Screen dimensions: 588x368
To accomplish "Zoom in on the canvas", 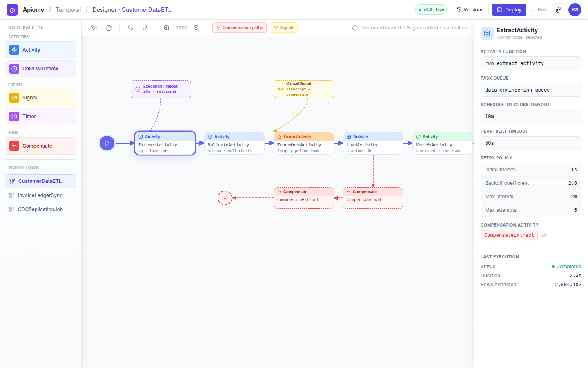I will point(167,28).
